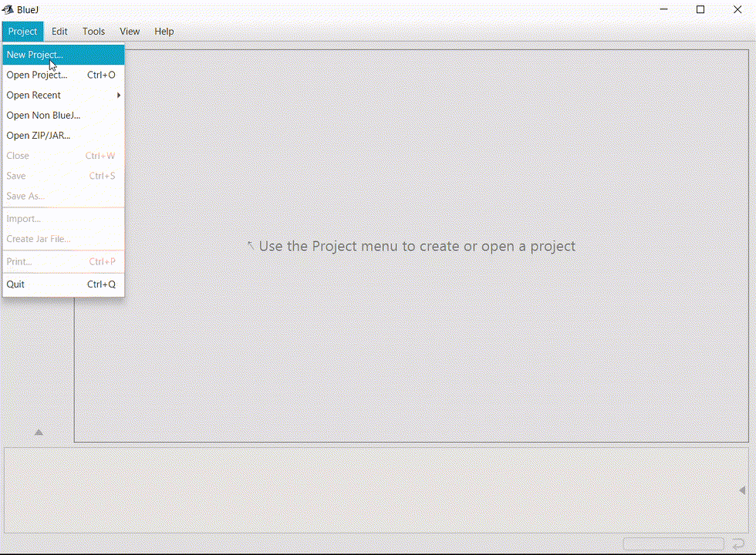Open the Help menu

[164, 32]
